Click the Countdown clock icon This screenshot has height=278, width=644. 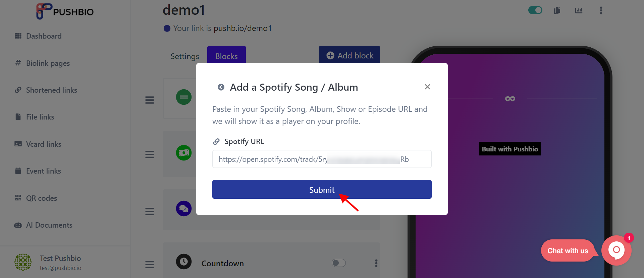coord(184,262)
